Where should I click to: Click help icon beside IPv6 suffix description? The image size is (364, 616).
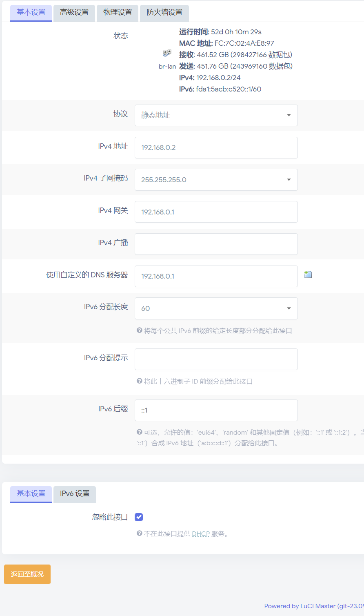(x=140, y=432)
